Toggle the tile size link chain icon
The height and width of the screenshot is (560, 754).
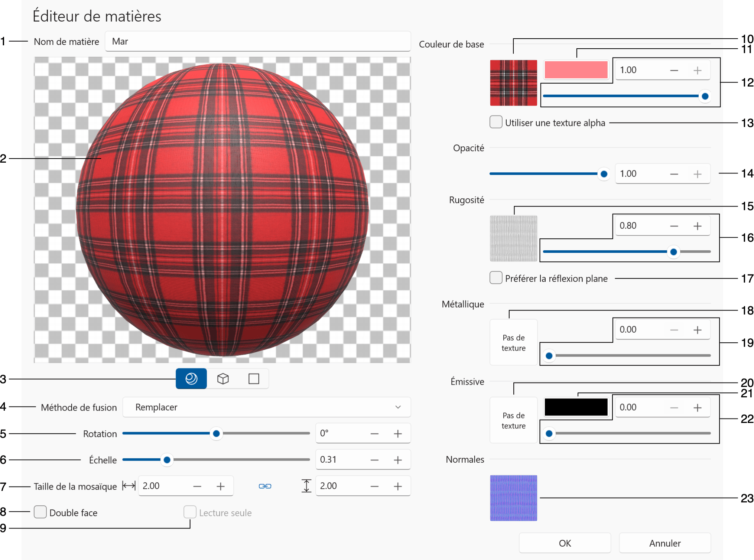coord(265,486)
